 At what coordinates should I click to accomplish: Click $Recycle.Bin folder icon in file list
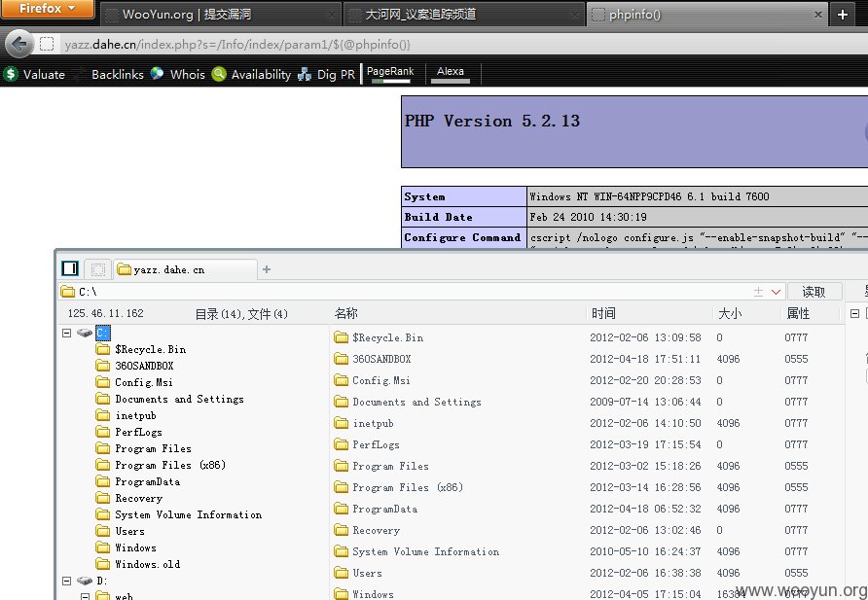(341, 337)
